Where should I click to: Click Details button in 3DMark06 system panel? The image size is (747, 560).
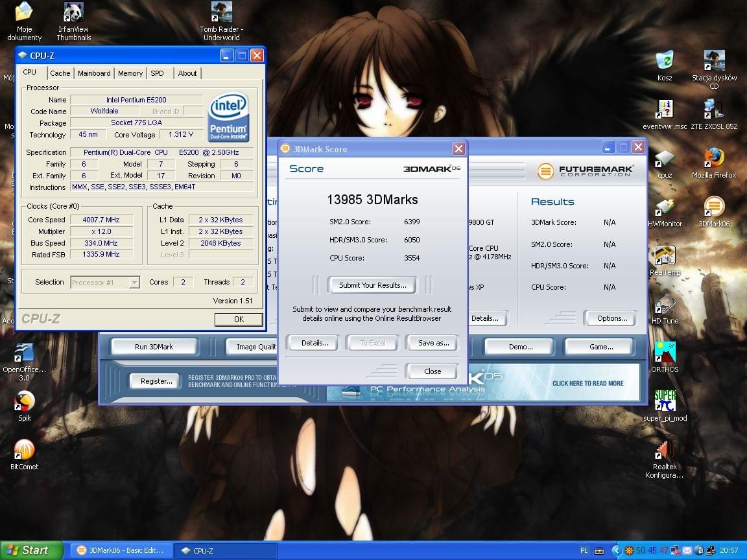486,318
